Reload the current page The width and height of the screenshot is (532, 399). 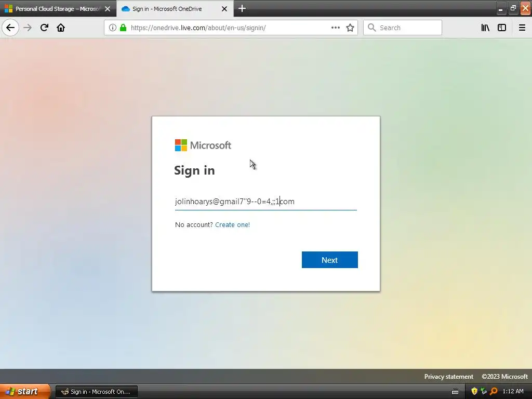point(44,28)
